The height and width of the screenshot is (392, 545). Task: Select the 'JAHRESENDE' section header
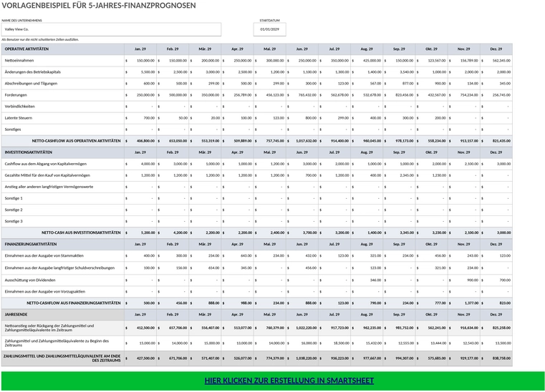(x=16, y=314)
